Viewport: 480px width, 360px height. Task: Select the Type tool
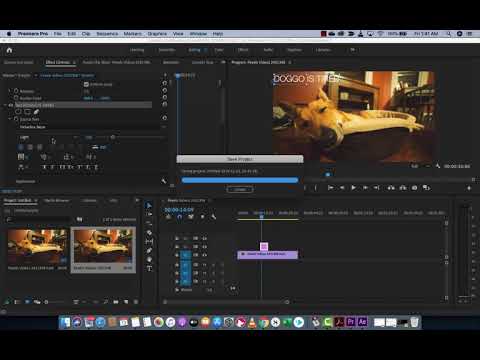(149, 268)
